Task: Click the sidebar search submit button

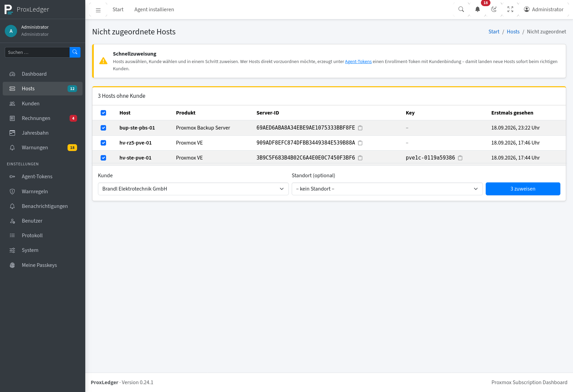Action: (75, 52)
